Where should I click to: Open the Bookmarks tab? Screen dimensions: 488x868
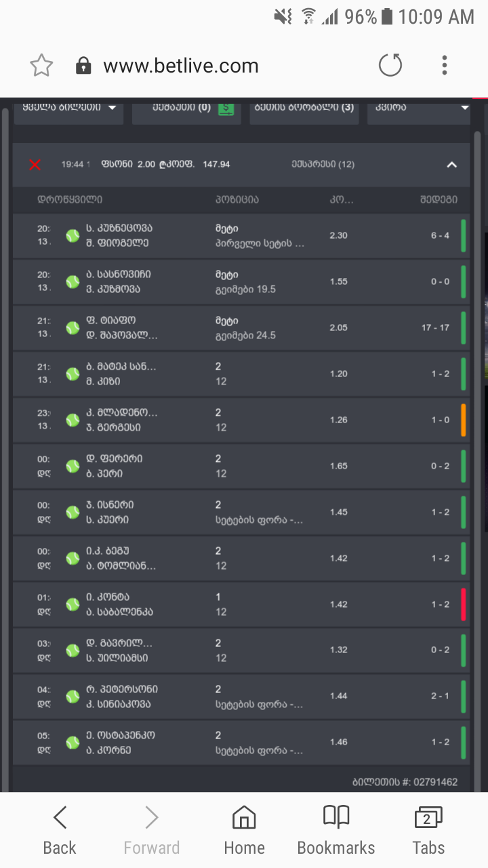pyautogui.click(x=336, y=830)
